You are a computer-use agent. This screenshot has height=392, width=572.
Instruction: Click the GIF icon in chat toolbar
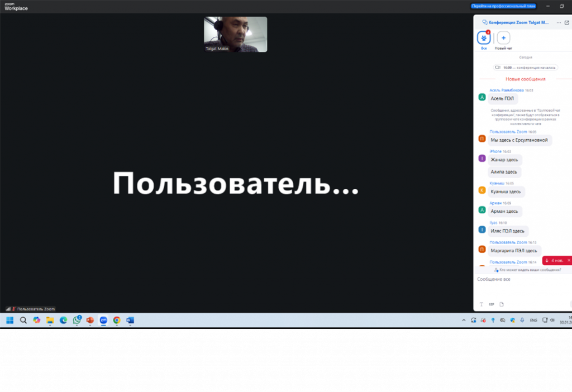point(492,304)
